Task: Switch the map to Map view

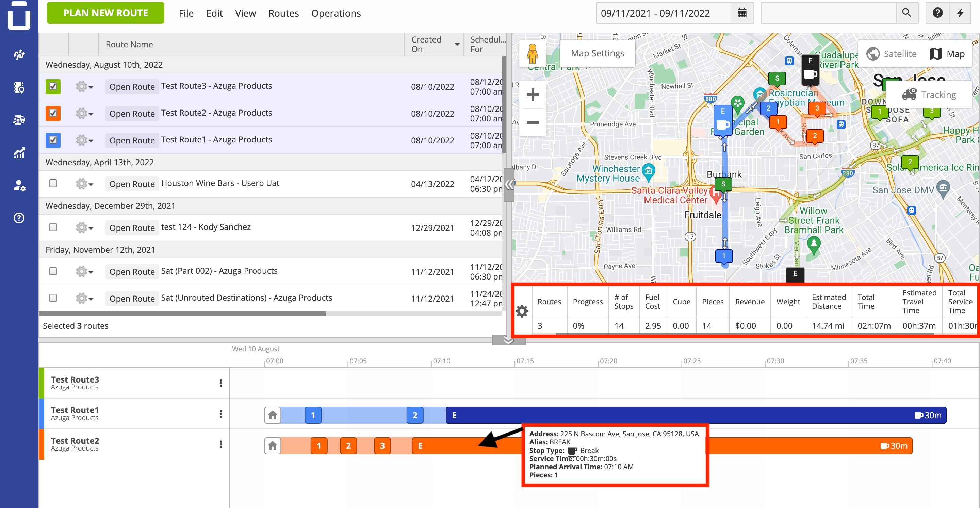Action: point(947,54)
